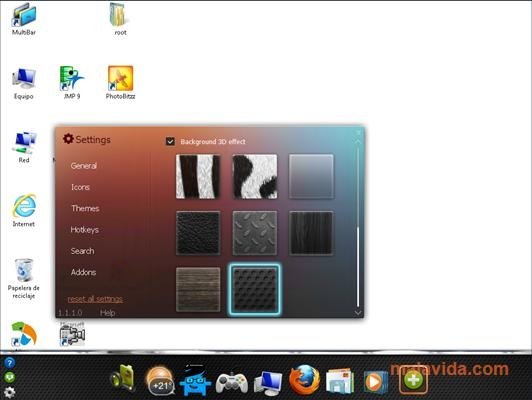Open the pictures gallery dock icon
532x400 pixels.
click(x=340, y=381)
